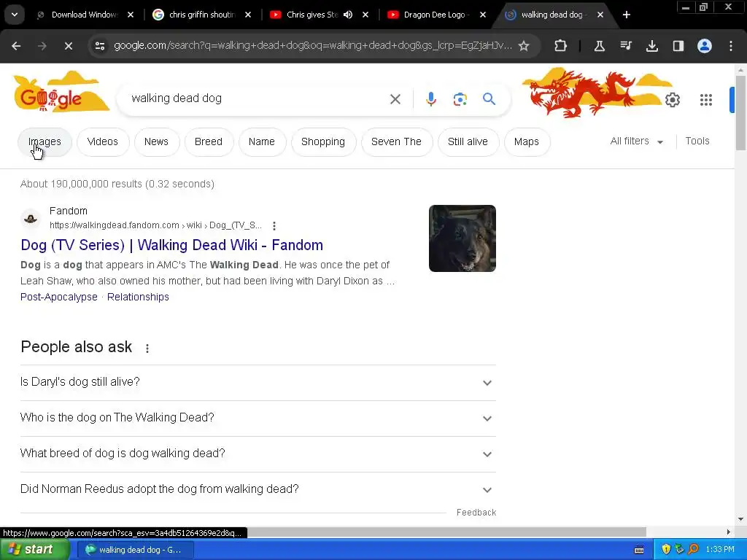Mute the Chris gives Ste tab audio

coord(348,15)
